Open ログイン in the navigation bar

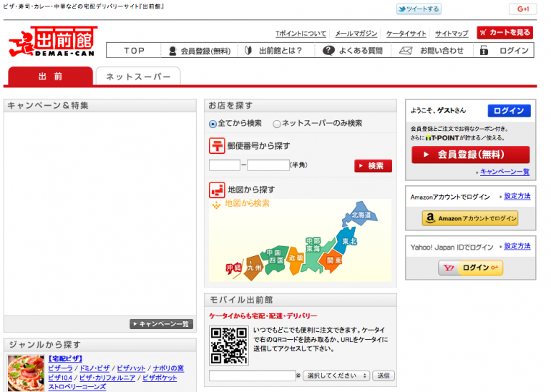point(504,51)
